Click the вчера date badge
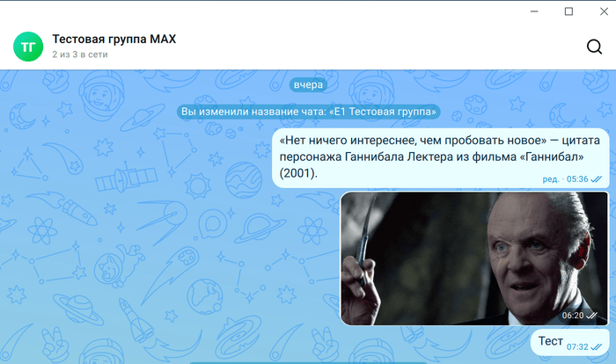 (308, 84)
